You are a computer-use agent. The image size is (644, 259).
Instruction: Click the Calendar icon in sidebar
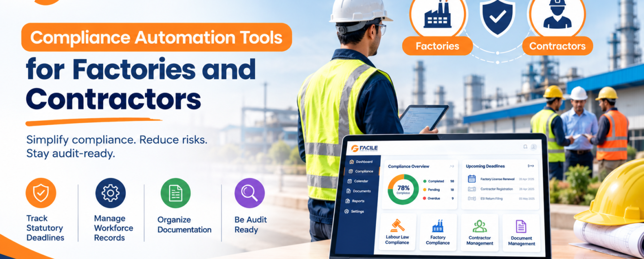click(x=349, y=181)
